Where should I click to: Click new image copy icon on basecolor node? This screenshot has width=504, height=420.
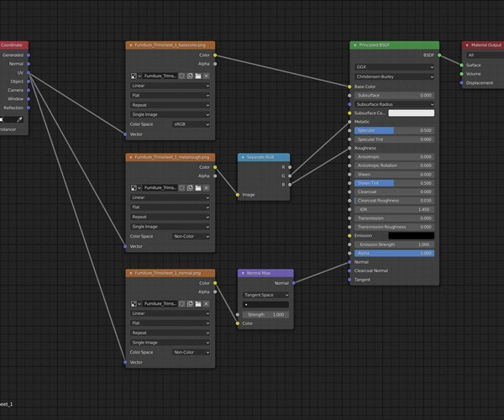coord(190,76)
